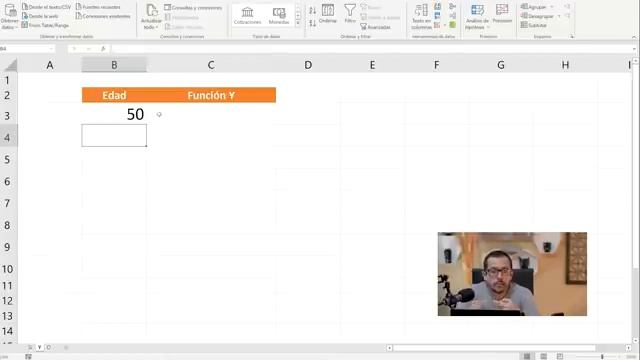Toggle the Filtro button
The image size is (640, 360).
350,13
